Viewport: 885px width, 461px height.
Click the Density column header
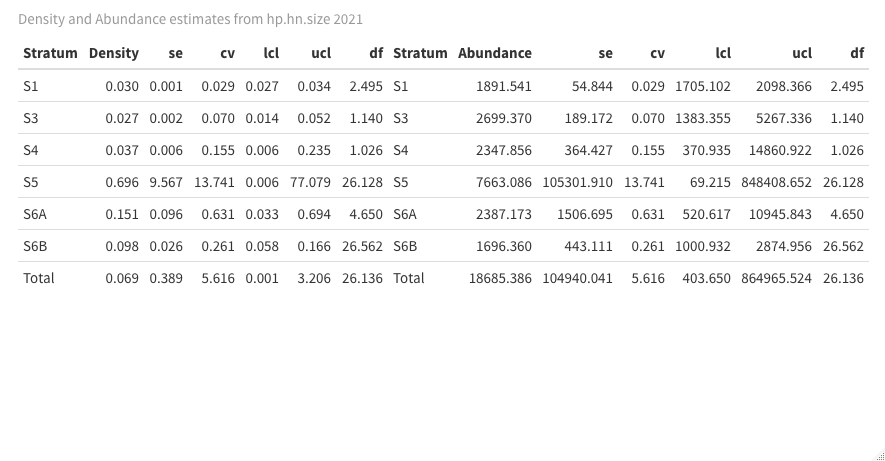pos(113,53)
